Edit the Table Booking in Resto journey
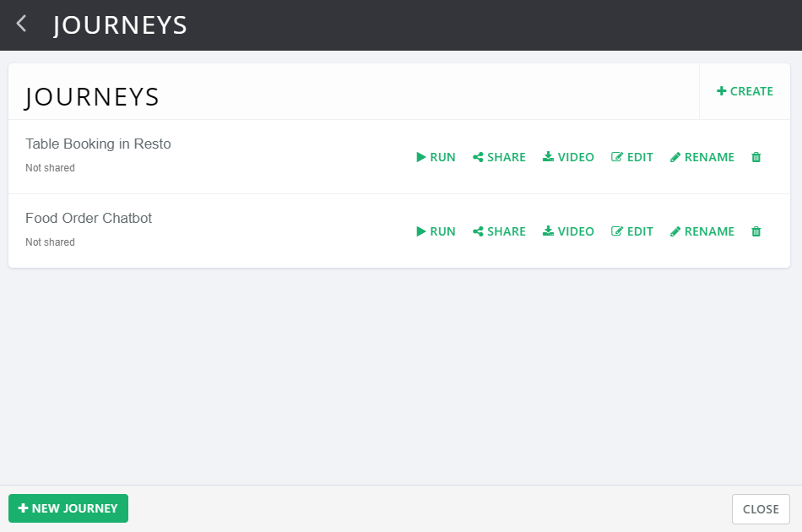Viewport: 802px width, 532px height. tap(632, 157)
